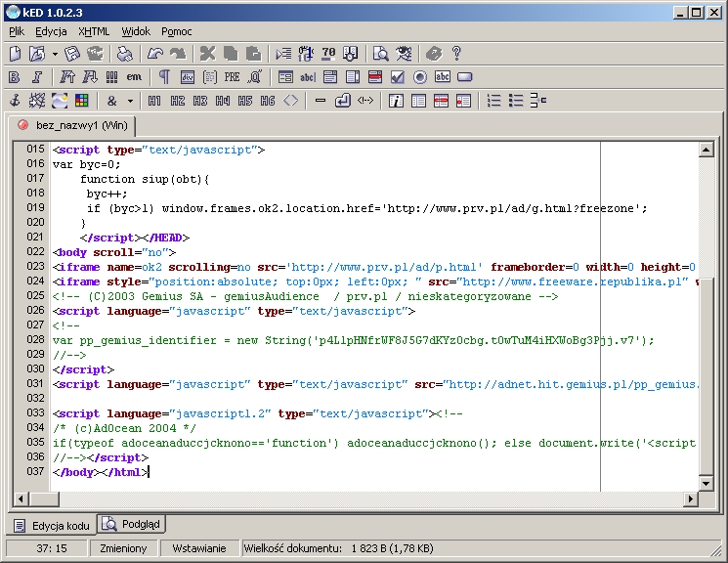Image resolution: width=728 pixels, height=563 pixels.
Task: Open the Edycja menu
Action: [x=51, y=31]
